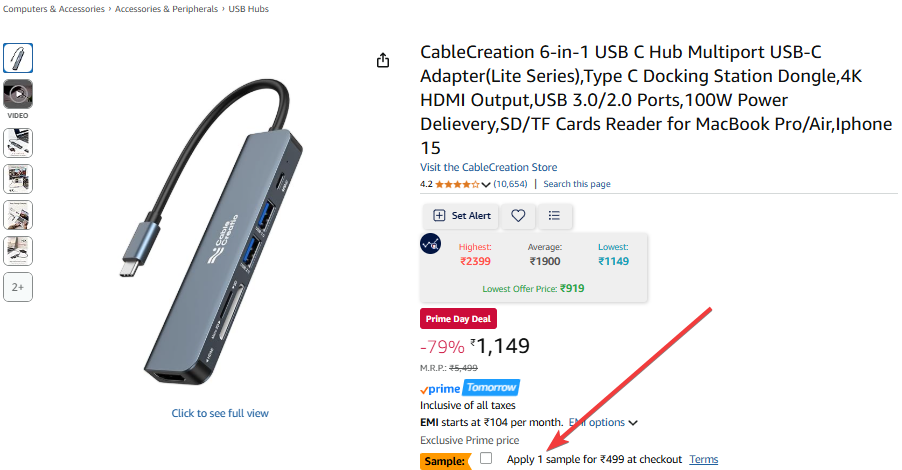Image resolution: width=902 pixels, height=470 pixels.
Task: Open the list view icon button
Action: tap(554, 215)
